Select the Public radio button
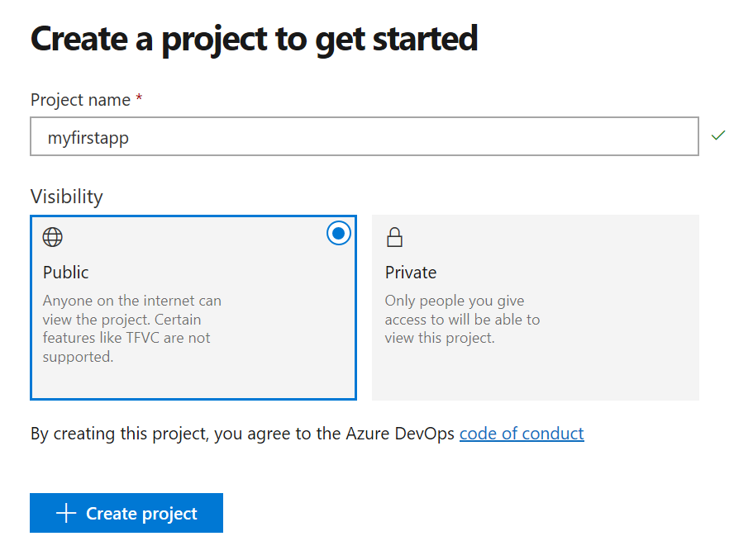753x560 pixels. coord(338,234)
